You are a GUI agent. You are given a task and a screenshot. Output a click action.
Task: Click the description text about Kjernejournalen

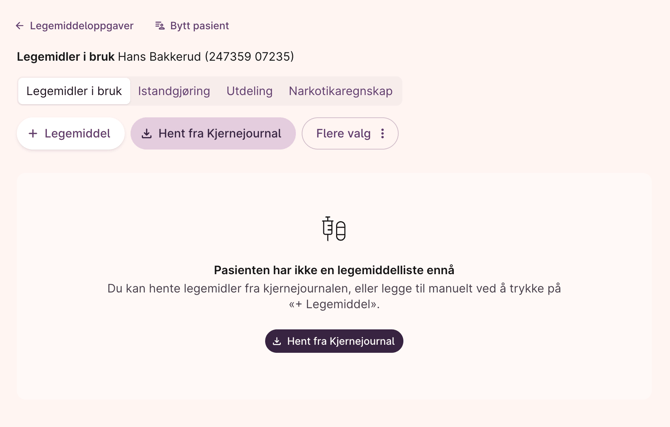coord(334,296)
